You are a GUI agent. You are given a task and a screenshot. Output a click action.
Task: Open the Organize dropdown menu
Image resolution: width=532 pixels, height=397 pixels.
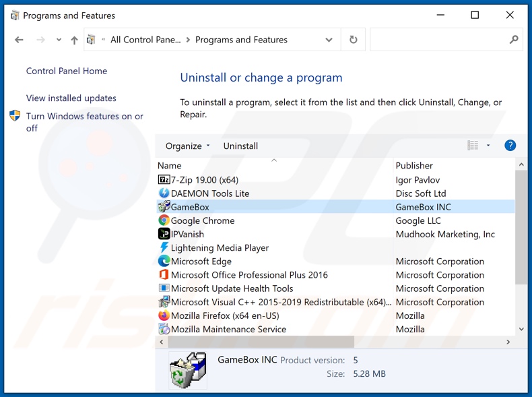tap(188, 146)
